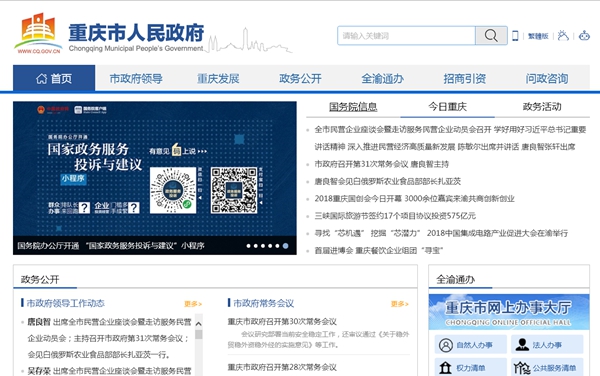This screenshot has width=600, height=376.
Task: Click the name 吴存荣 in leaders list
Action: pyautogui.click(x=39, y=371)
